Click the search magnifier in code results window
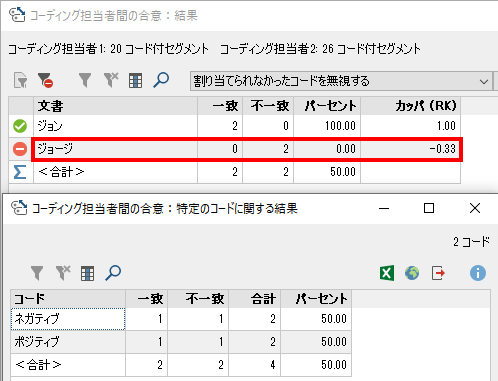Screen dimensions: 498x381 tap(113, 273)
